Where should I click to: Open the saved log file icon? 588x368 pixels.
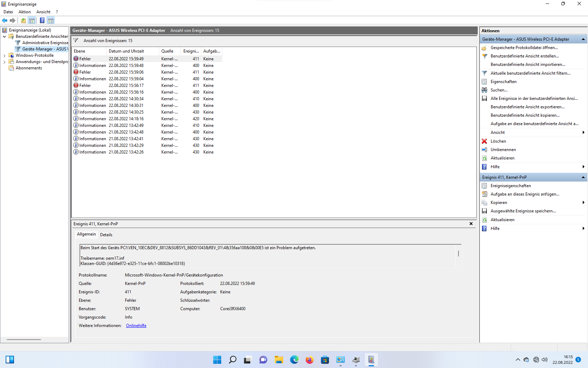(x=485, y=48)
